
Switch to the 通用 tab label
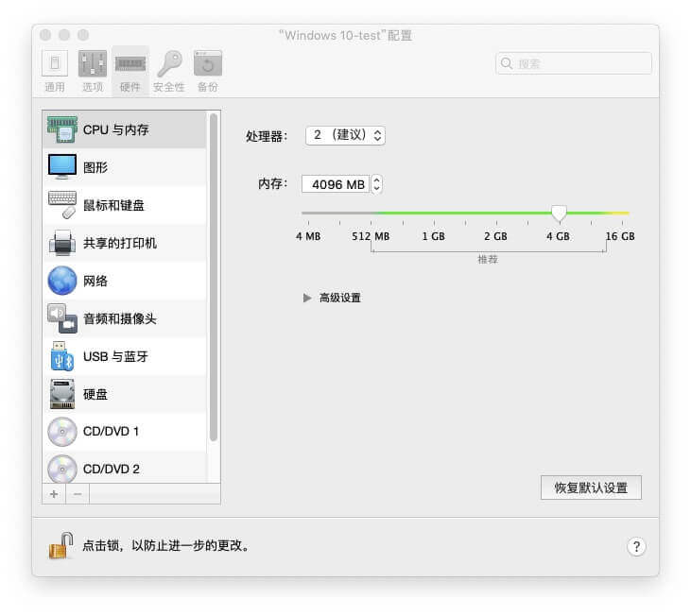tap(55, 87)
